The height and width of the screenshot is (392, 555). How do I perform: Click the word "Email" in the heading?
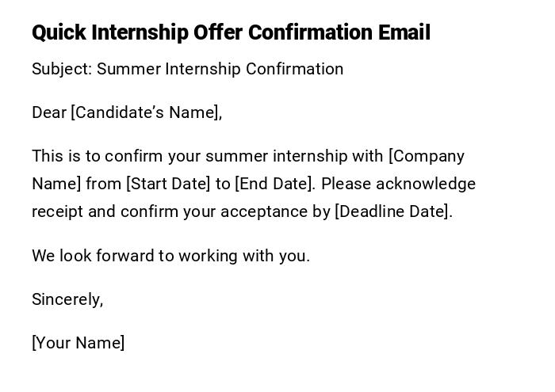404,33
